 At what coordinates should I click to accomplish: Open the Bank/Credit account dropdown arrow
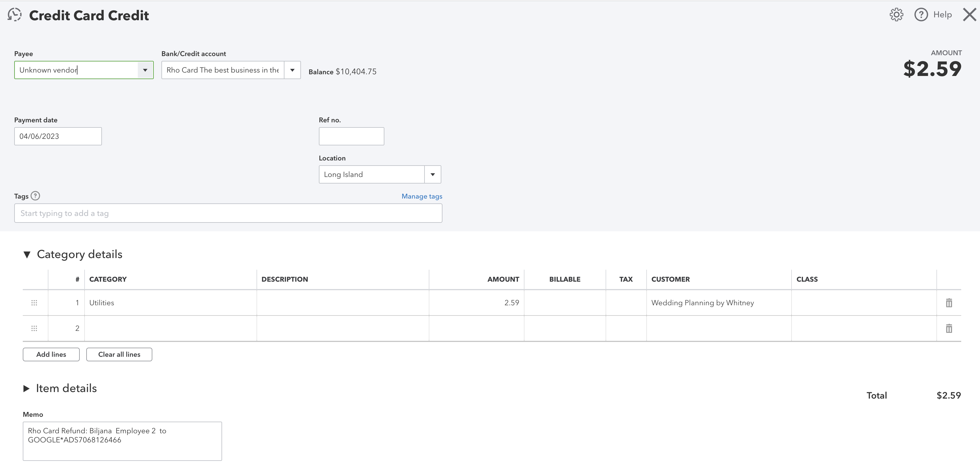click(292, 70)
